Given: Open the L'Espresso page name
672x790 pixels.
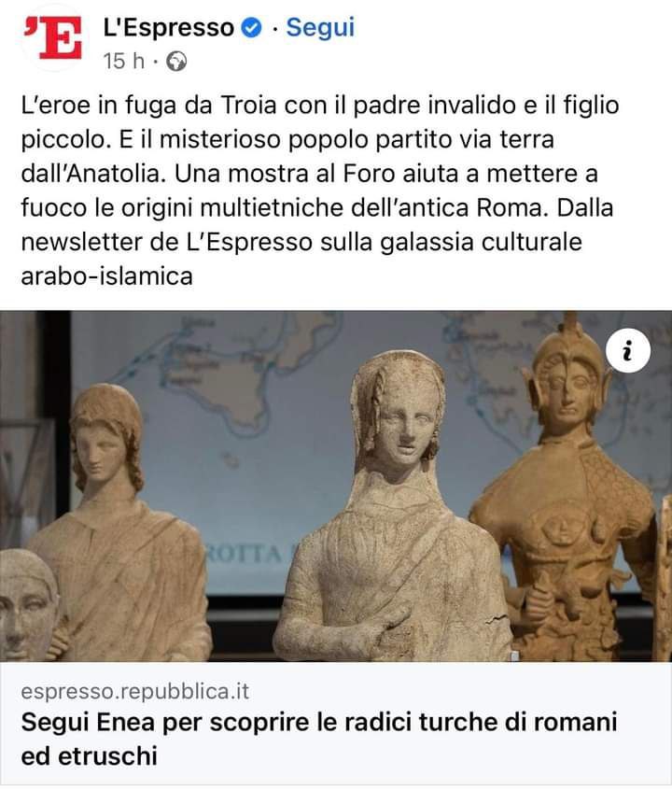Looking at the screenshot, I should coord(169,27).
